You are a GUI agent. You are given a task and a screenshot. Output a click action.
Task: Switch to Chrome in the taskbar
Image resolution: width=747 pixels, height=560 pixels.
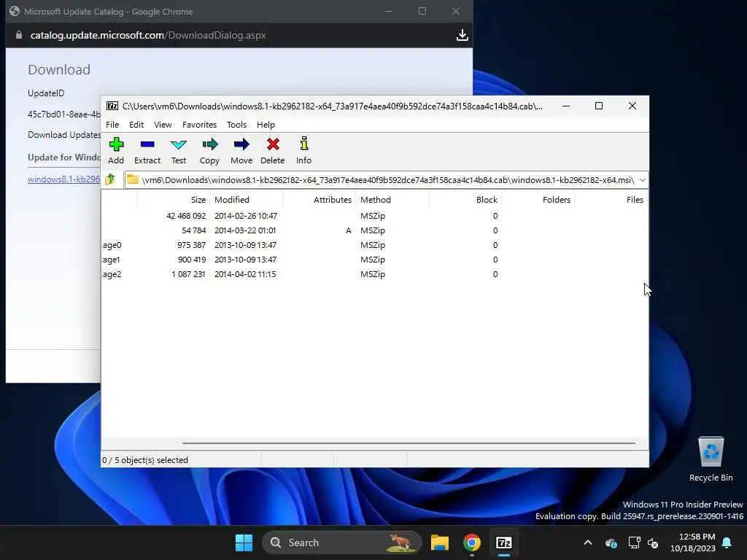tap(472, 542)
